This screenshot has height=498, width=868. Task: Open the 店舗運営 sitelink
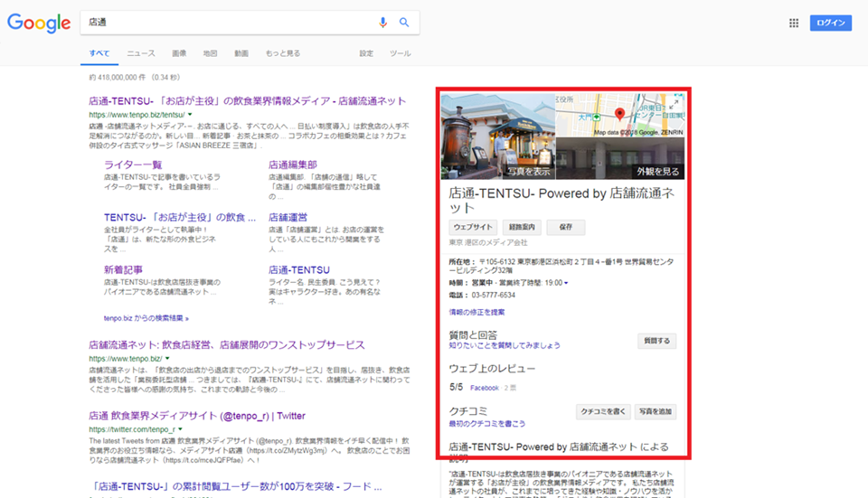click(288, 218)
